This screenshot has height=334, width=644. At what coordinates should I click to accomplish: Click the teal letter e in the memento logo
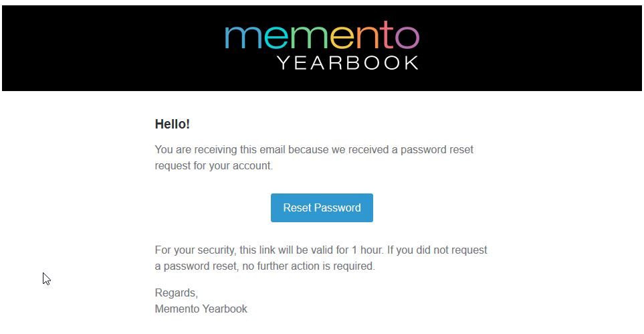coord(276,37)
